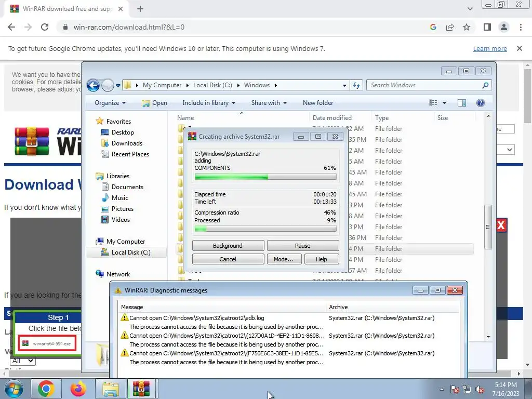
Task: Click Message column header in Diagnostic messages
Action: point(131,307)
